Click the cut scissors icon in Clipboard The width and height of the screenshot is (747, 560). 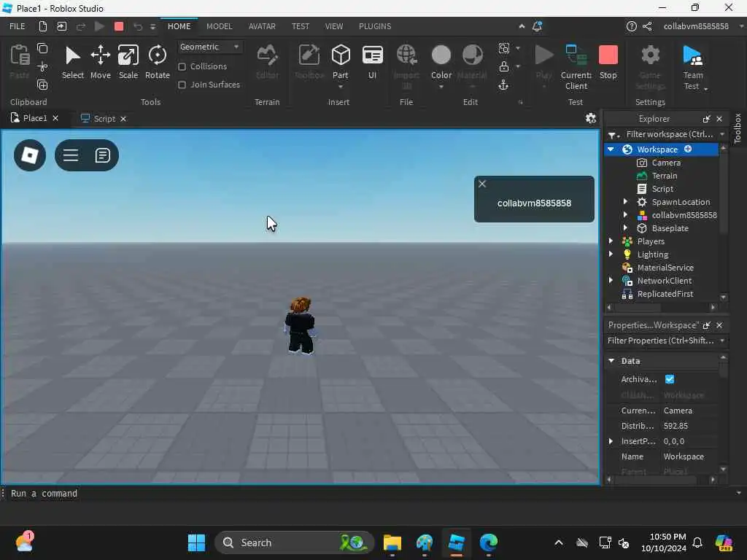[42, 66]
